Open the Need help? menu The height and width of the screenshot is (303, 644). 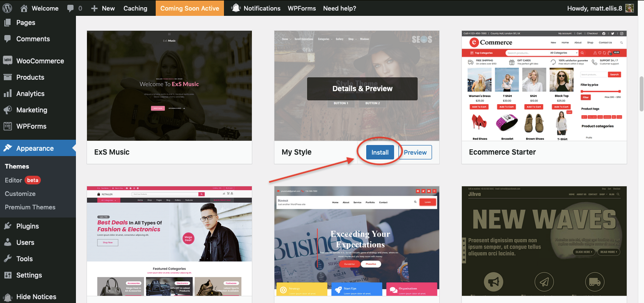(x=340, y=8)
